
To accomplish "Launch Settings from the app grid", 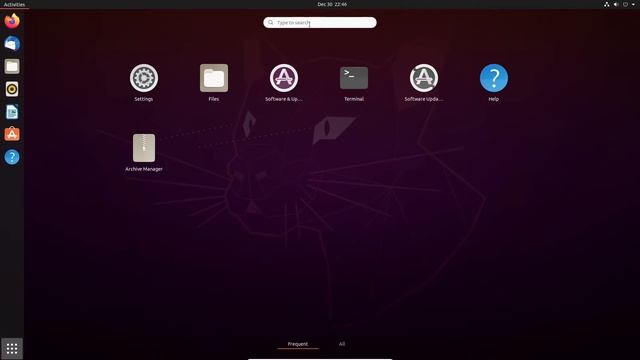I will [x=144, y=78].
